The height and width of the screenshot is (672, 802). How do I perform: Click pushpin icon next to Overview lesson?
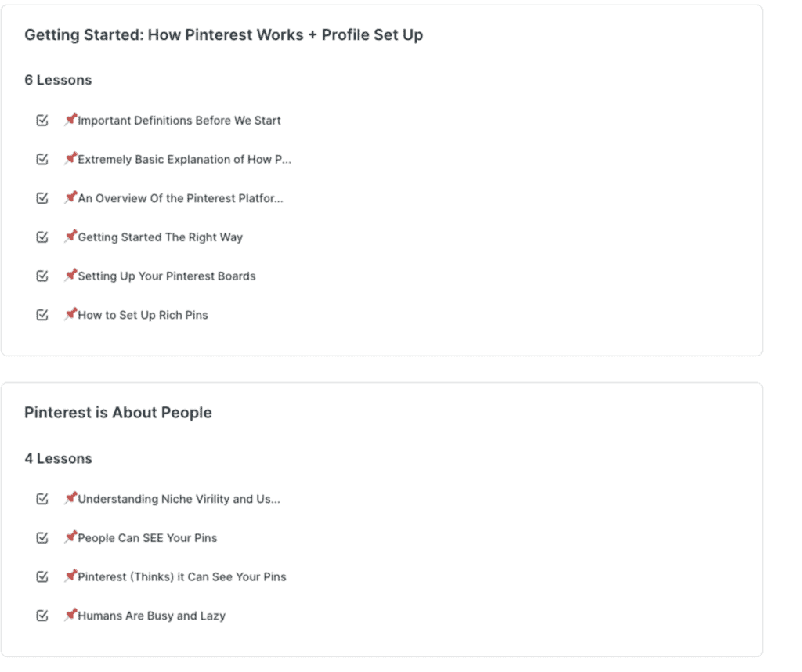[x=70, y=197]
